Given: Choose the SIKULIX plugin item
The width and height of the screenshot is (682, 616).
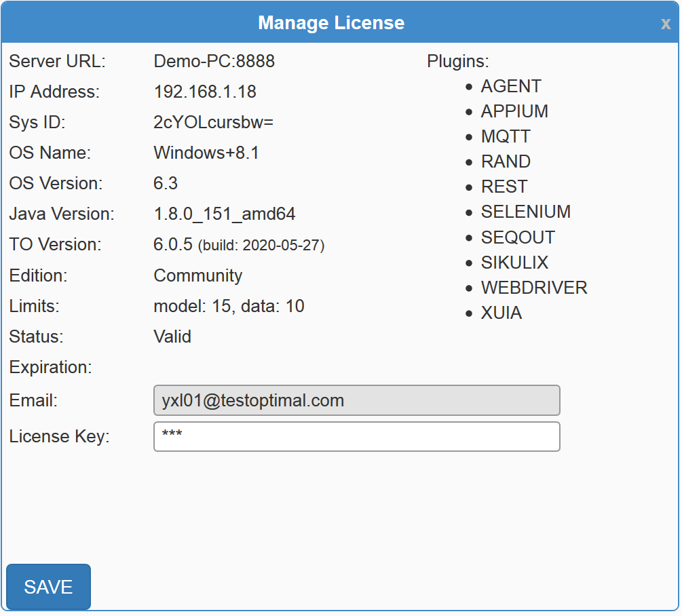Looking at the screenshot, I should [514, 263].
